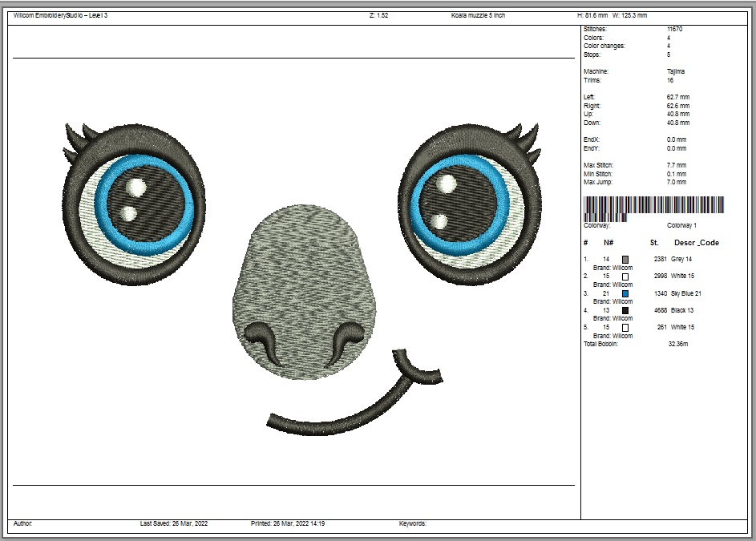This screenshot has width=756, height=541.
Task: Click the barcode above the Colorway row
Action: pyautogui.click(x=653, y=208)
